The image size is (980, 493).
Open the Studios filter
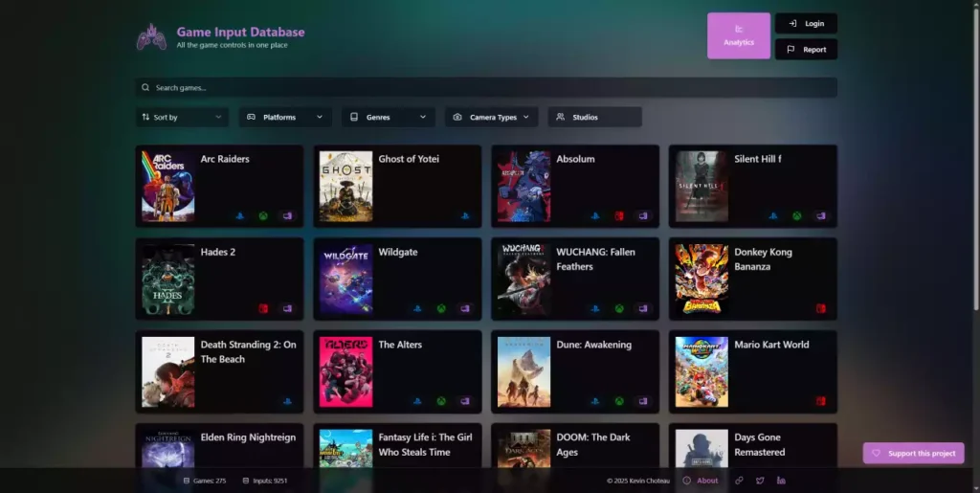point(594,117)
